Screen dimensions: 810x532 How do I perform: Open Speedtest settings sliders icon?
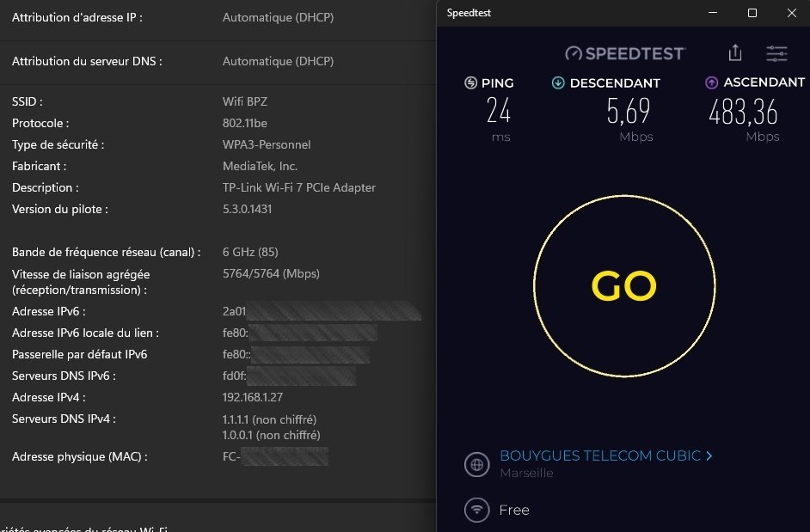click(x=776, y=53)
